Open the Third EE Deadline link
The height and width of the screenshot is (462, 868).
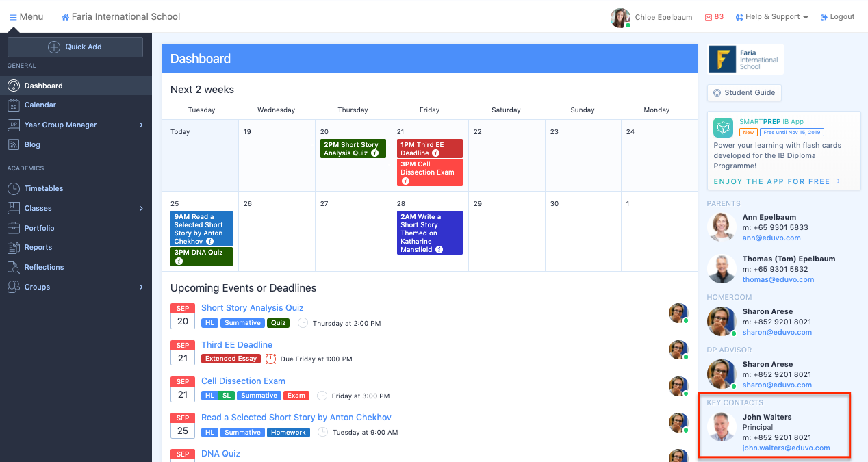click(237, 345)
